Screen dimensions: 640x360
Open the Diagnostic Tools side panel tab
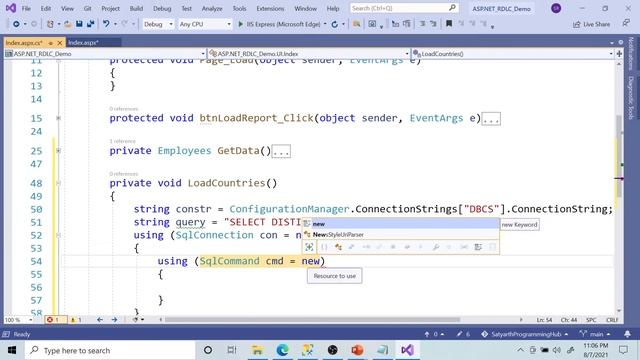coord(631,98)
